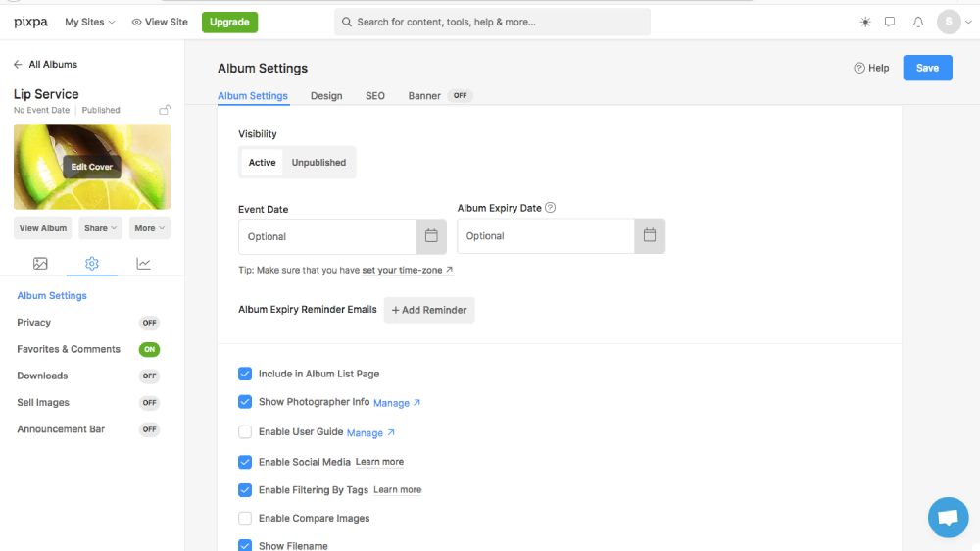Open the analytics chart icon tab
Viewport: 980px width, 551px height.
pyautogui.click(x=143, y=264)
